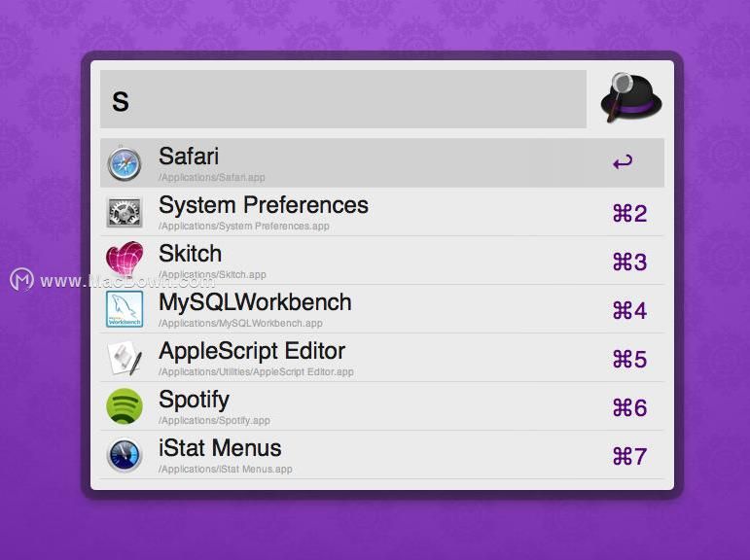
Task: Click the green Spotify icon
Action: 125,406
